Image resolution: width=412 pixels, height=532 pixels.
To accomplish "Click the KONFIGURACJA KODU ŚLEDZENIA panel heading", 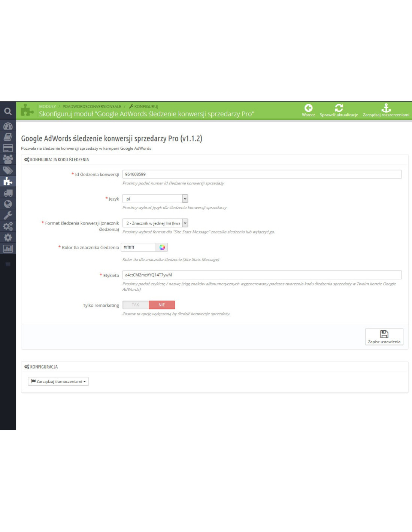I will (x=57, y=159).
